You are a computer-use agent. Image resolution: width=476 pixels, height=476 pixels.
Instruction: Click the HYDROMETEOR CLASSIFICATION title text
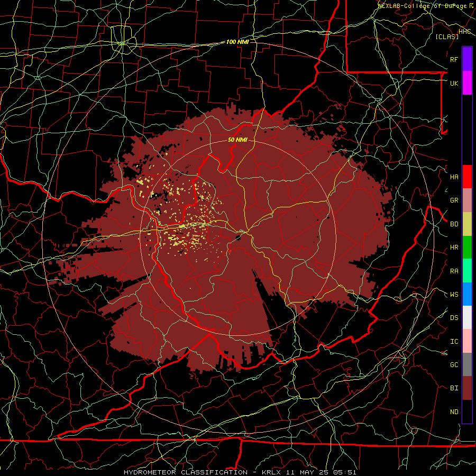coord(186,472)
